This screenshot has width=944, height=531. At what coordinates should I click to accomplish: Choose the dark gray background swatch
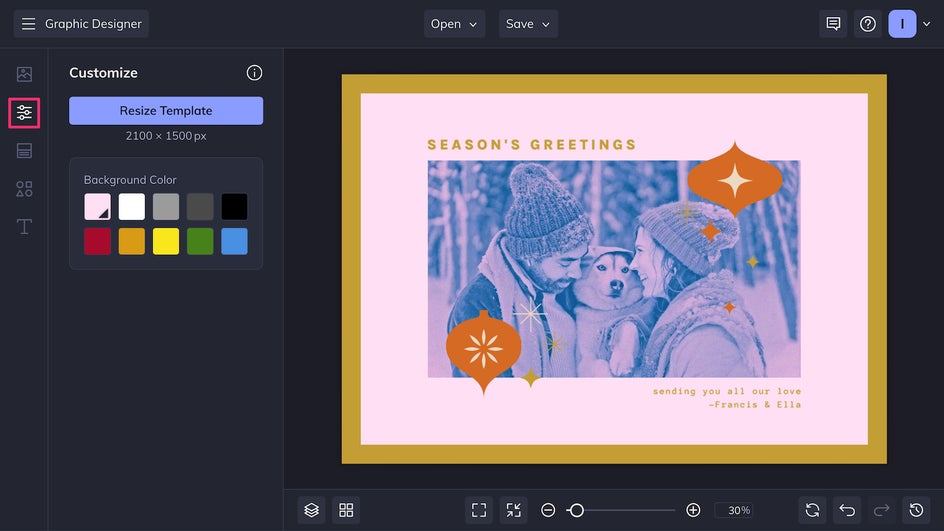(200, 206)
